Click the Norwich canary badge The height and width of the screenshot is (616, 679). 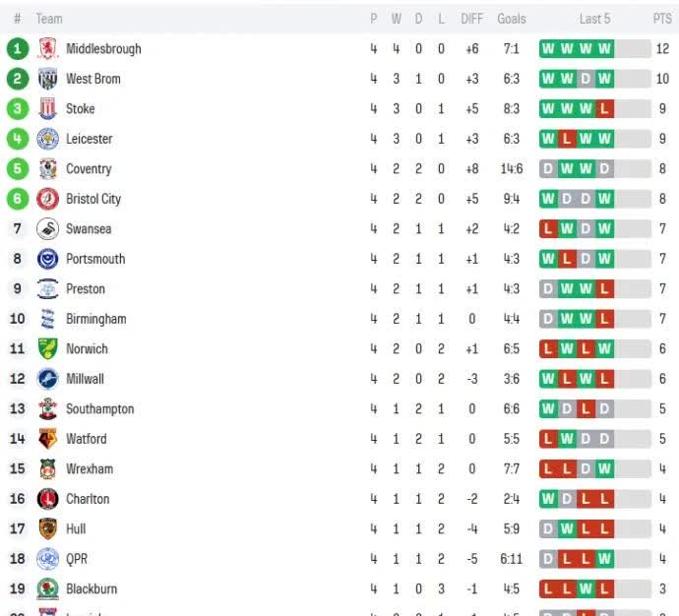click(47, 349)
